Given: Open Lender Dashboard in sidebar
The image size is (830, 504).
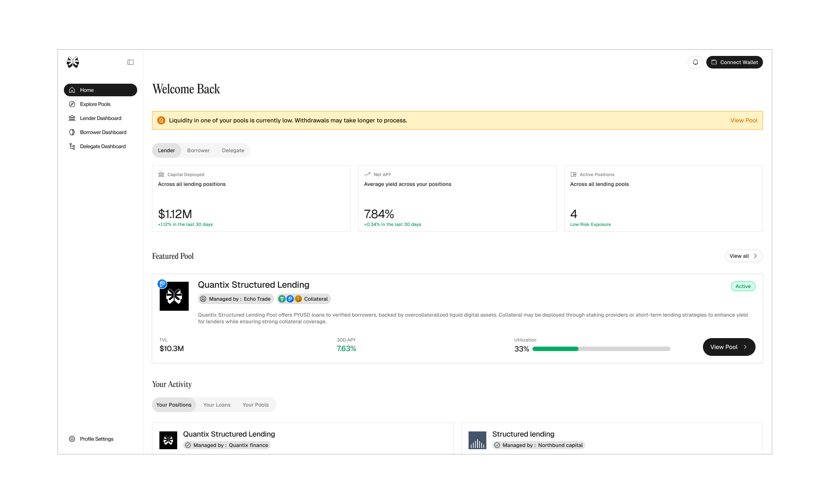Looking at the screenshot, I should point(100,118).
